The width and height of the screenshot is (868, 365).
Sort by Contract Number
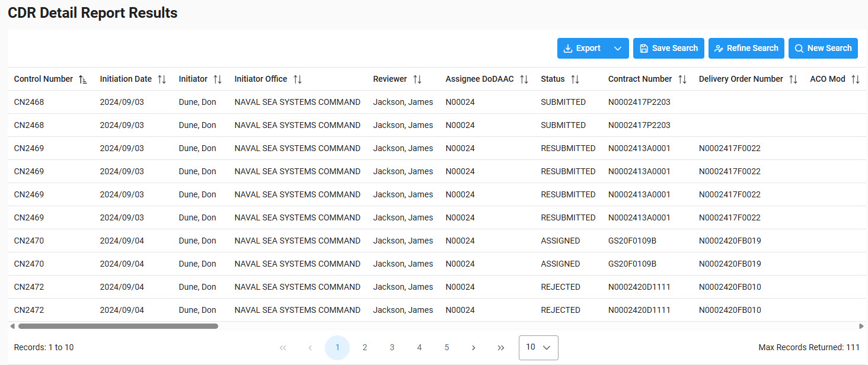[x=682, y=79]
